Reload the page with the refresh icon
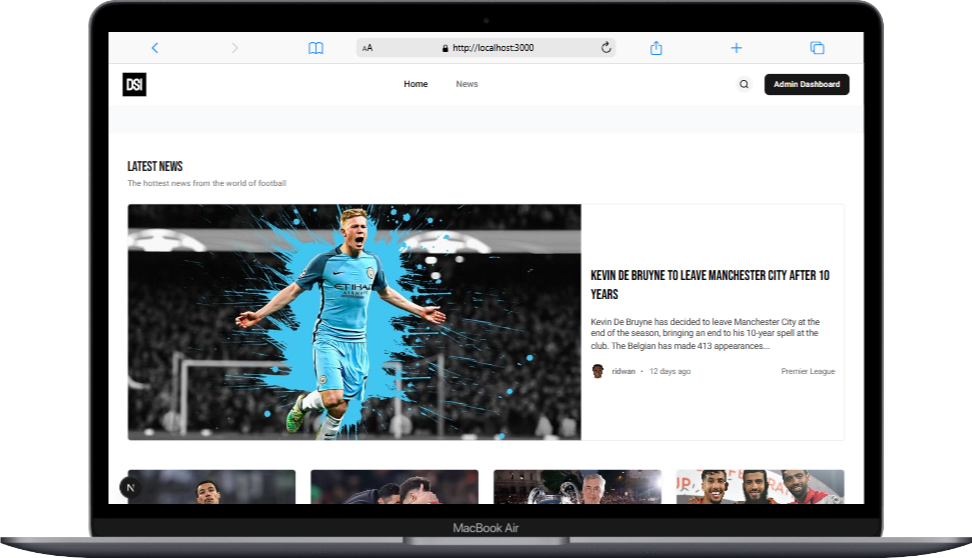Image resolution: width=972 pixels, height=558 pixels. point(606,47)
